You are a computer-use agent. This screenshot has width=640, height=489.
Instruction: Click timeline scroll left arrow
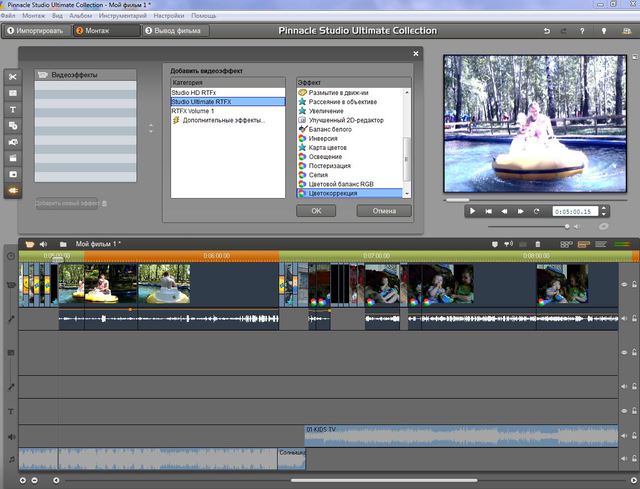(56, 480)
